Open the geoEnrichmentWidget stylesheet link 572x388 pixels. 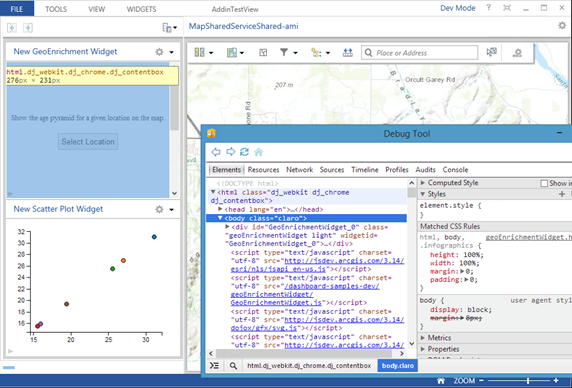pos(529,237)
